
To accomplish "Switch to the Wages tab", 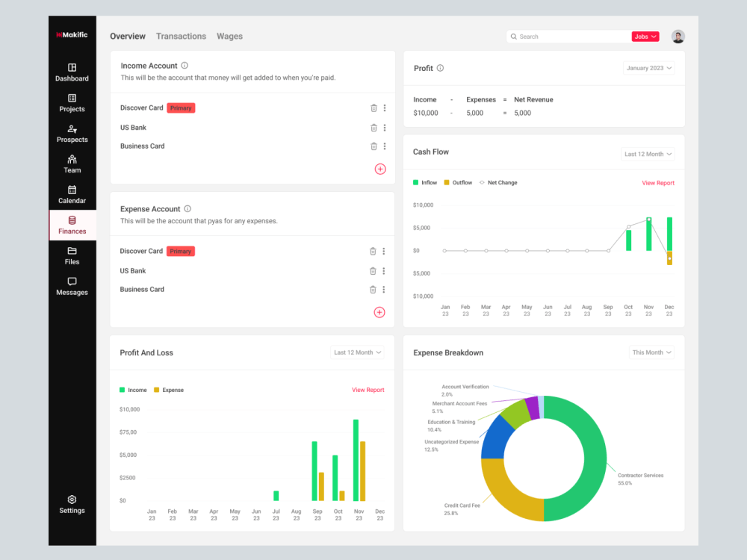I will tap(229, 36).
